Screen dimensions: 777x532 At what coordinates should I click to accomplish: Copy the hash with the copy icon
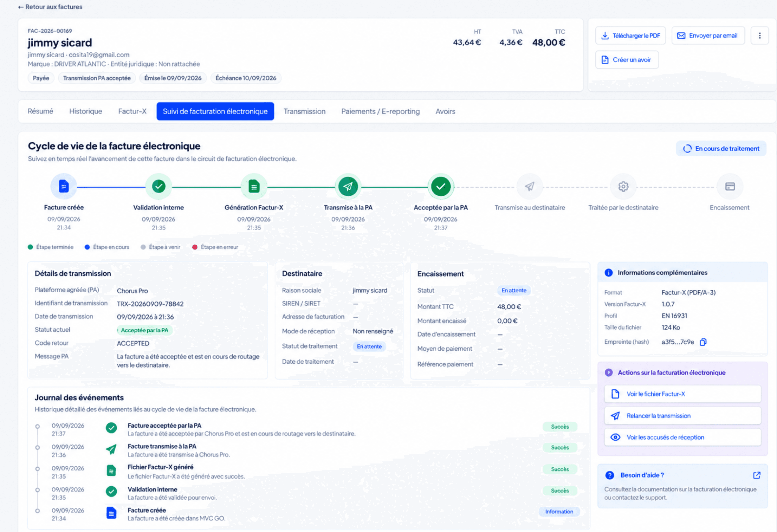coord(703,342)
